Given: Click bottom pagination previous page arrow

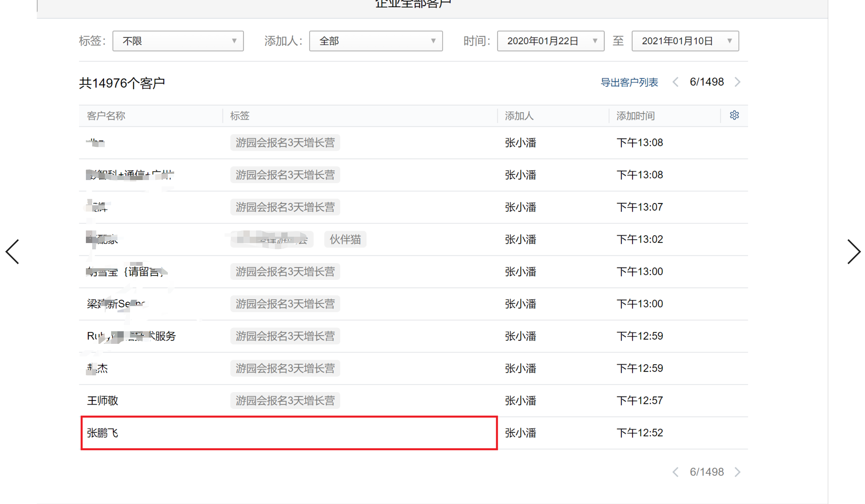Looking at the screenshot, I should 675,472.
